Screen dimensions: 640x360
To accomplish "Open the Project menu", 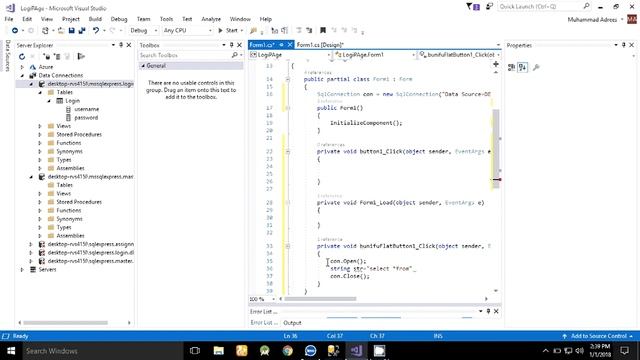I will click(x=71, y=19).
